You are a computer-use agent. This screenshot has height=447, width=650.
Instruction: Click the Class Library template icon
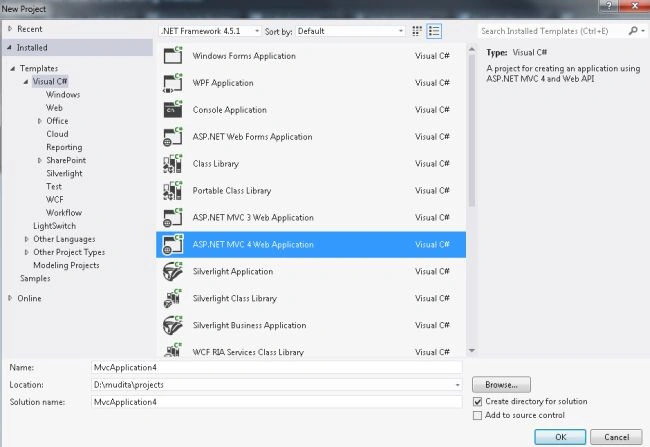[173, 163]
